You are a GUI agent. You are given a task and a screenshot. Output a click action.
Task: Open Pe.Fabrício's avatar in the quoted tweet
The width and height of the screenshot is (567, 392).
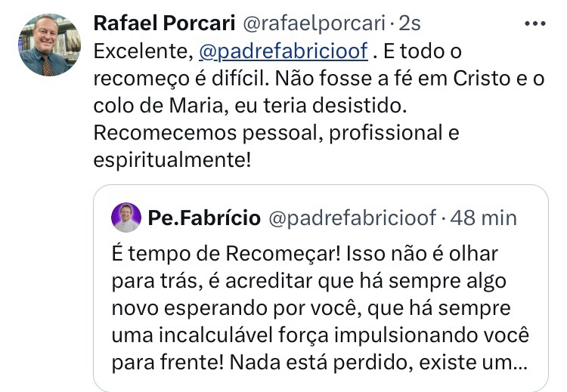click(x=125, y=218)
